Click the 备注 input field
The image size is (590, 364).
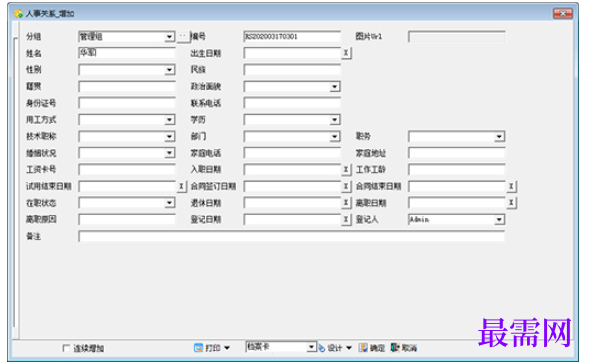click(292, 236)
